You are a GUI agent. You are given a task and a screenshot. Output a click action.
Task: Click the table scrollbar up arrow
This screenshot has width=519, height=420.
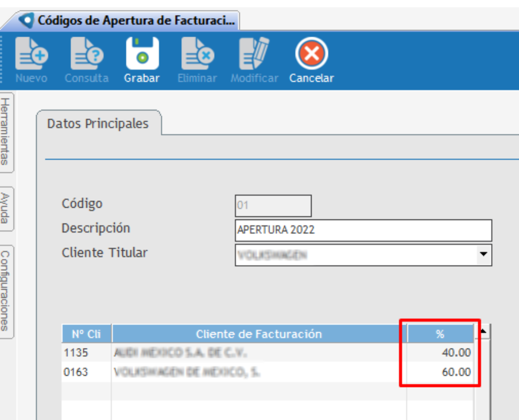point(483,331)
